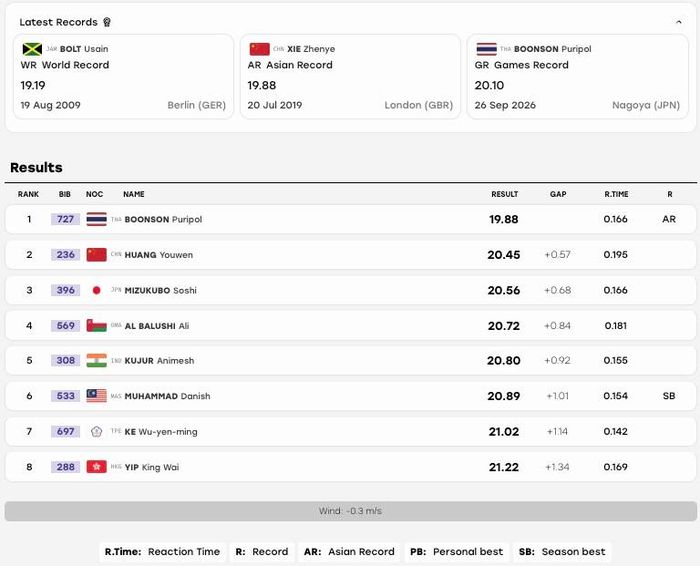Click result 21.22 for Yip King Wai
The height and width of the screenshot is (566, 700).
[504, 467]
